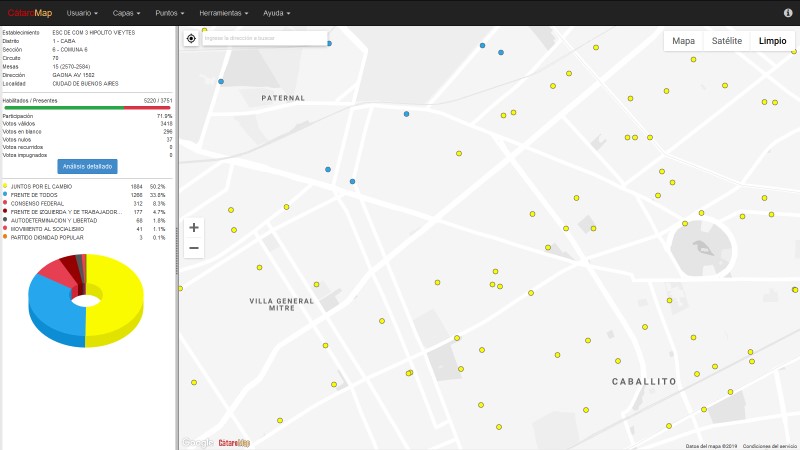Image resolution: width=800 pixels, height=450 pixels.
Task: Expand the Ayuda menu
Action: pyautogui.click(x=277, y=13)
